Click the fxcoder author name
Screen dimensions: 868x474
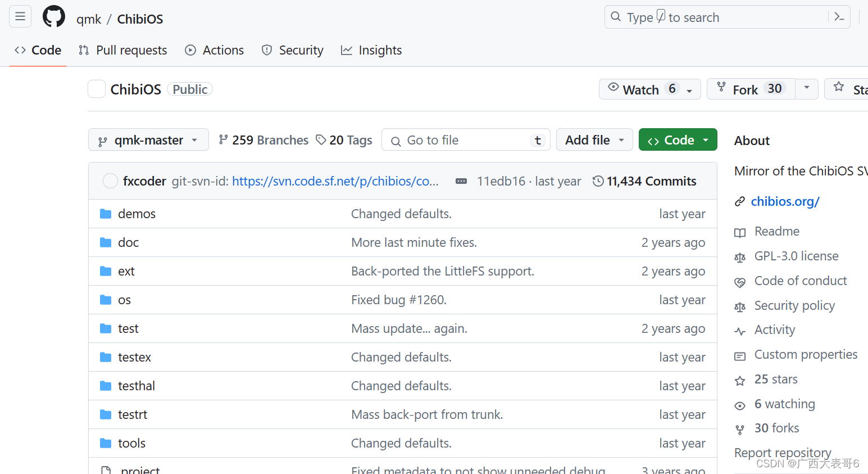click(144, 181)
